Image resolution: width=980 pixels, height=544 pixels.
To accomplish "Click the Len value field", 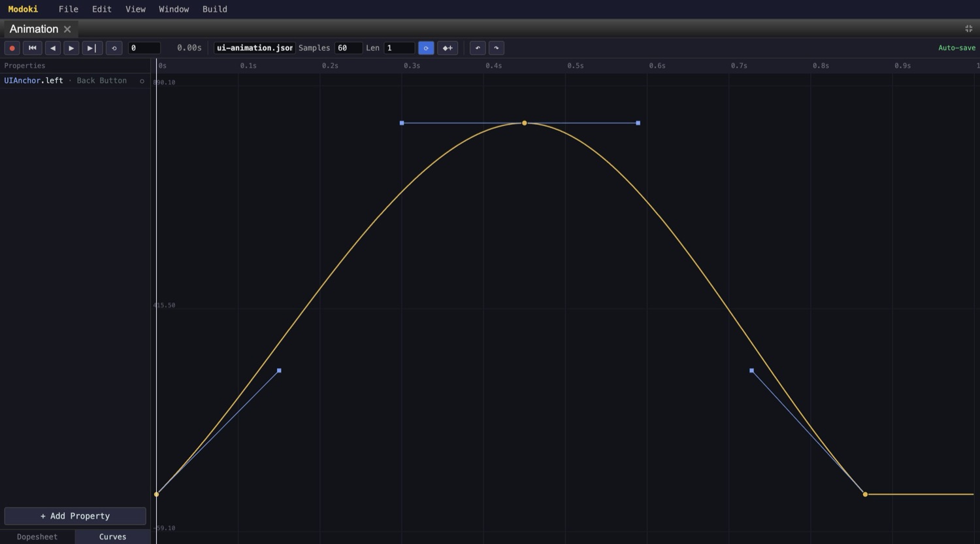I will (399, 48).
